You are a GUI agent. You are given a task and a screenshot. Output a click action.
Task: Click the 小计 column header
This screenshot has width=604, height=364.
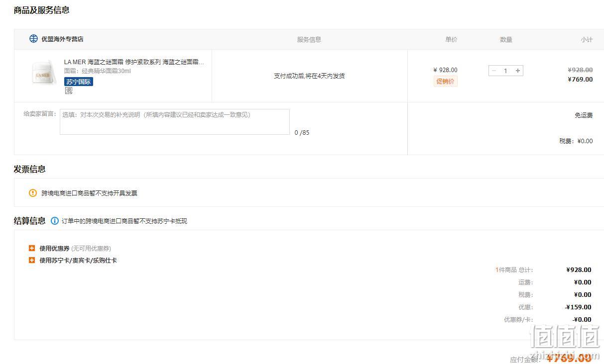pyautogui.click(x=587, y=40)
